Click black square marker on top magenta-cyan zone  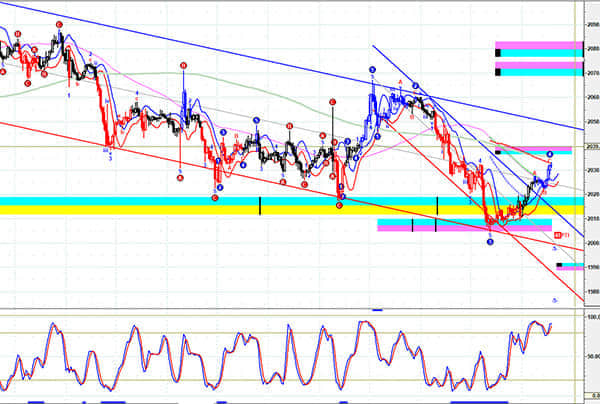click(x=498, y=51)
